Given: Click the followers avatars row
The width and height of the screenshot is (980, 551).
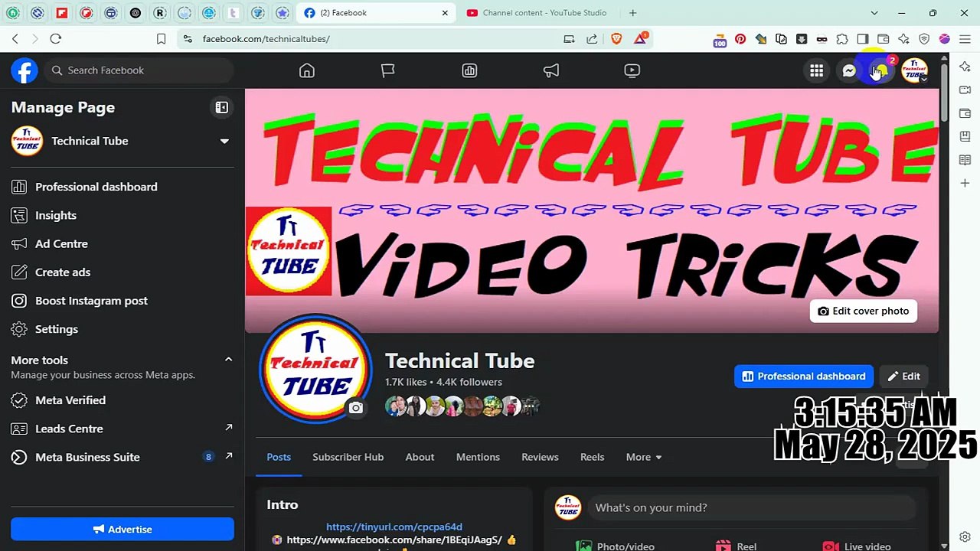Looking at the screenshot, I should click(463, 406).
